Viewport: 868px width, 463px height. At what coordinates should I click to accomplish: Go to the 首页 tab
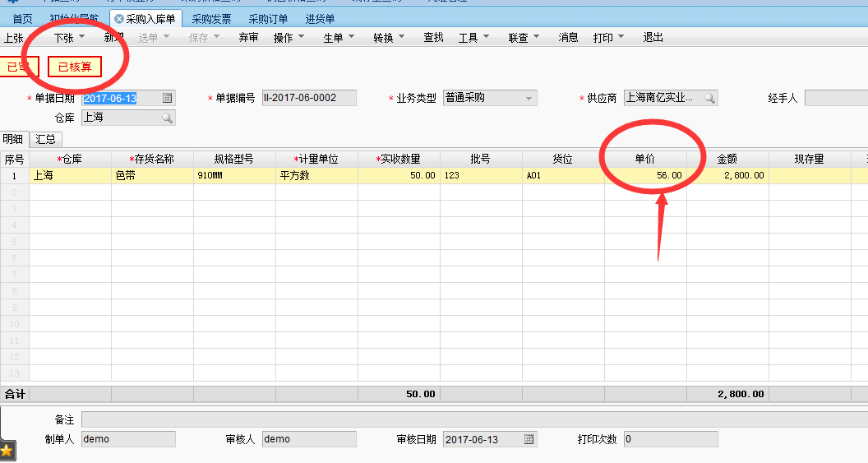23,19
